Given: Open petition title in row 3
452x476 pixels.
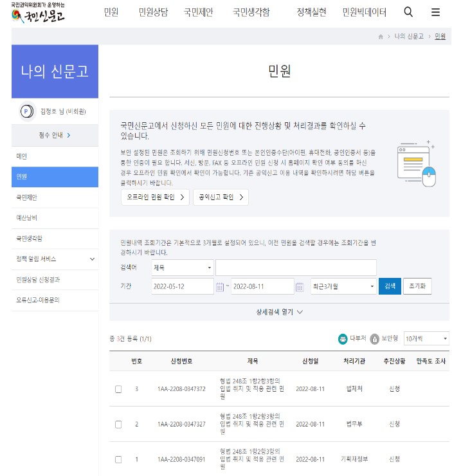Looking at the screenshot, I should pos(252,389).
